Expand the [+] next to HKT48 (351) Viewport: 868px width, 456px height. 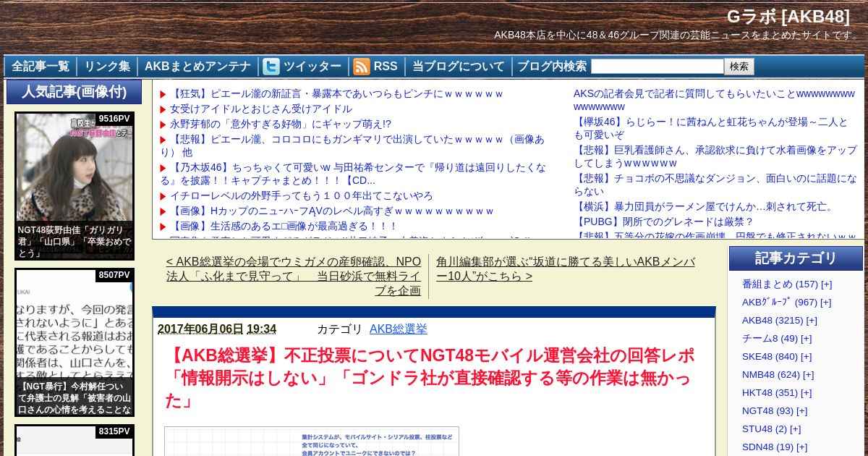[x=806, y=392]
